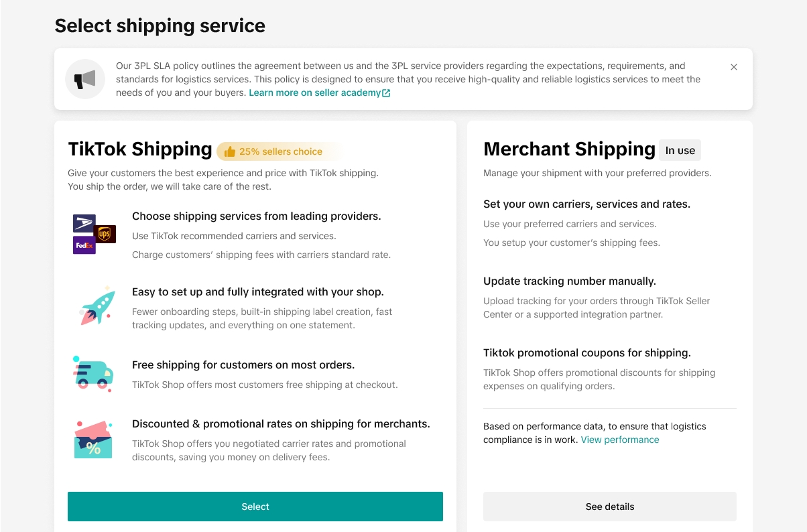The width and height of the screenshot is (807, 532).
Task: Dismiss the 3PL SLA policy banner
Action: 734,67
